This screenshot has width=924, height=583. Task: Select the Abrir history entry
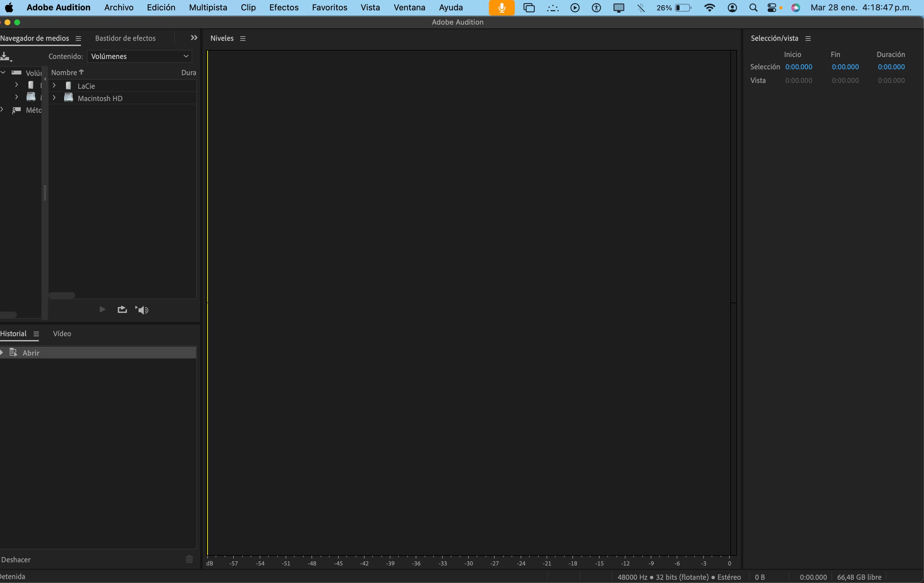pos(31,353)
